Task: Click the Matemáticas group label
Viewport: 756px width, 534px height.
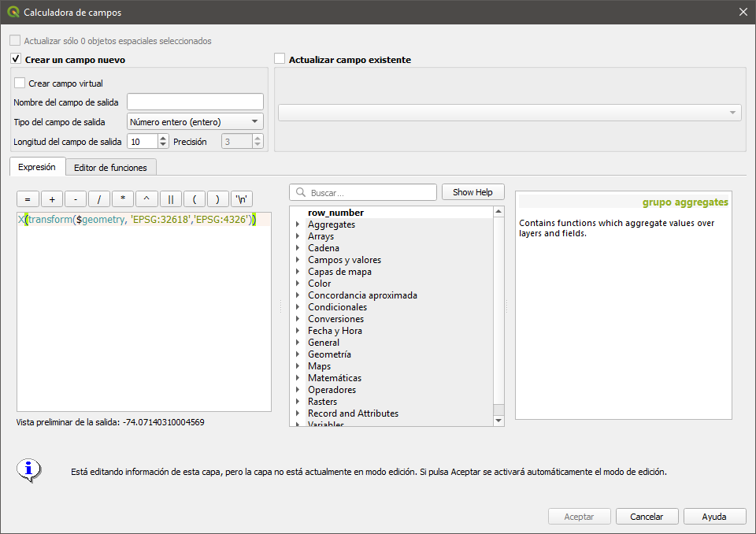Action: [x=335, y=378]
